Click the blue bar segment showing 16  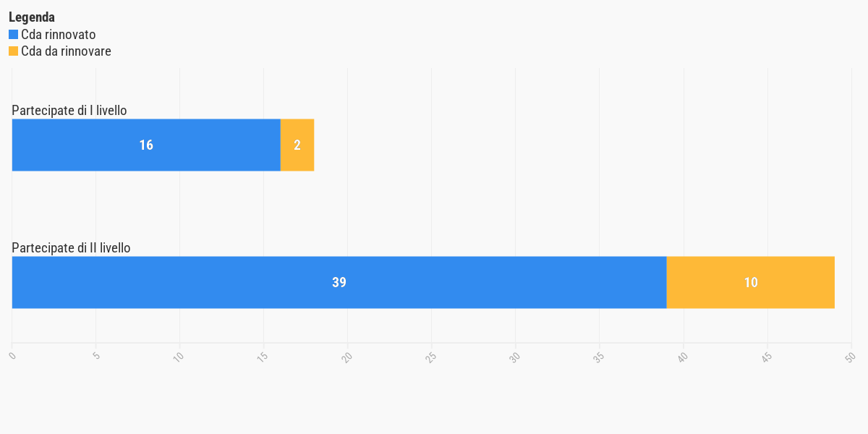(146, 145)
